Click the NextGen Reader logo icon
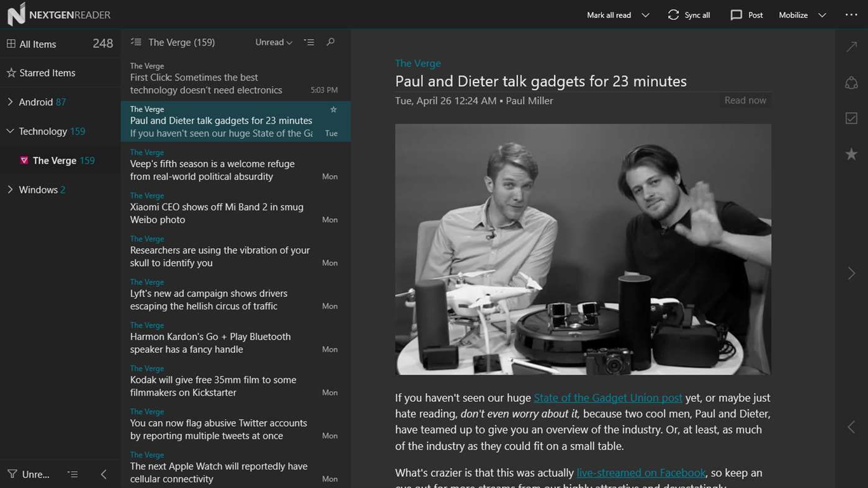Image resolution: width=868 pixels, height=488 pixels. point(16,14)
